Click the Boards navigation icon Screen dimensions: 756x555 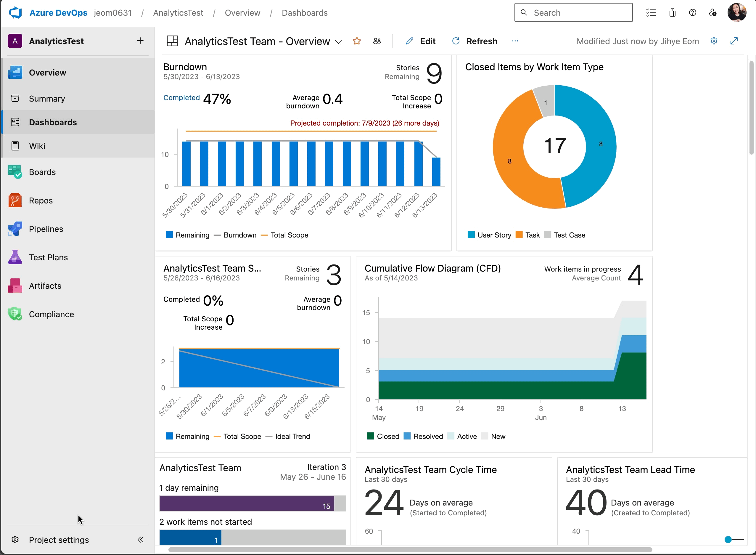pos(14,172)
